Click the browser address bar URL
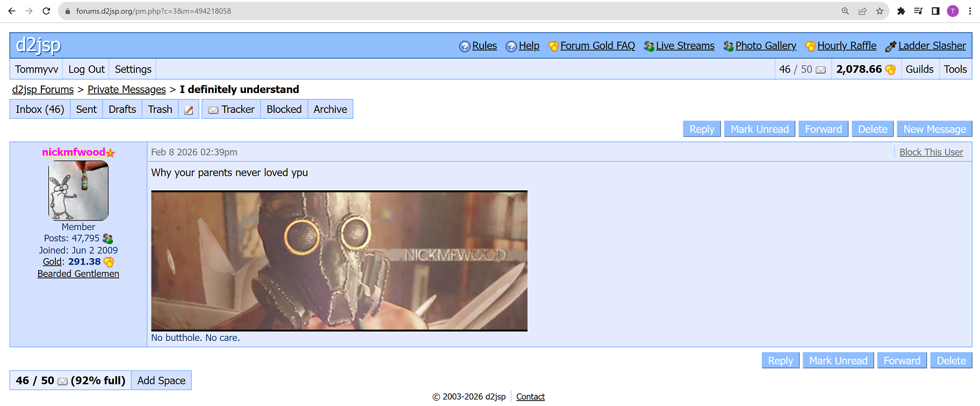980x406 pixels. click(154, 11)
